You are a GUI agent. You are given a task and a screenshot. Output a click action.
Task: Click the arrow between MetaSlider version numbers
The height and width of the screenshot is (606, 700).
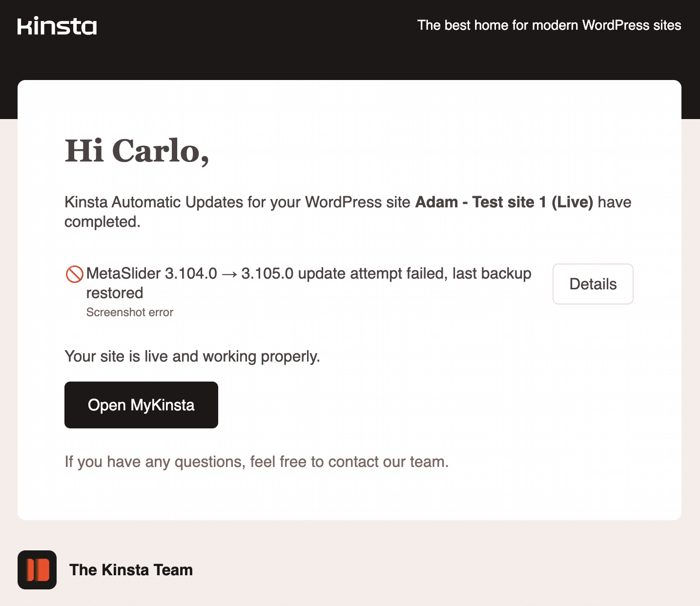(x=229, y=274)
